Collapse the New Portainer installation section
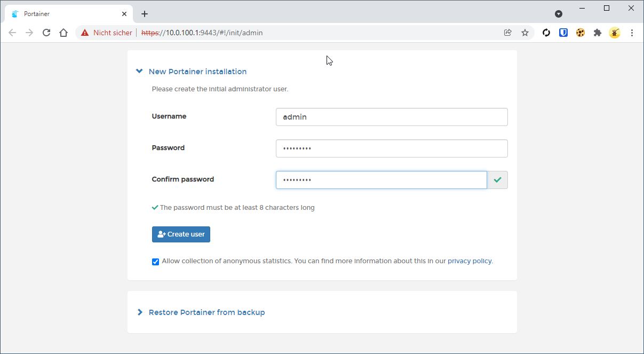The image size is (644, 354). (192, 72)
